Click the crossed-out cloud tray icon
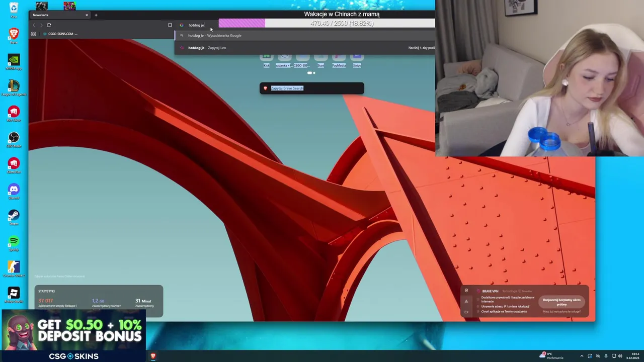Screen dimensions: 644x362 (598, 356)
